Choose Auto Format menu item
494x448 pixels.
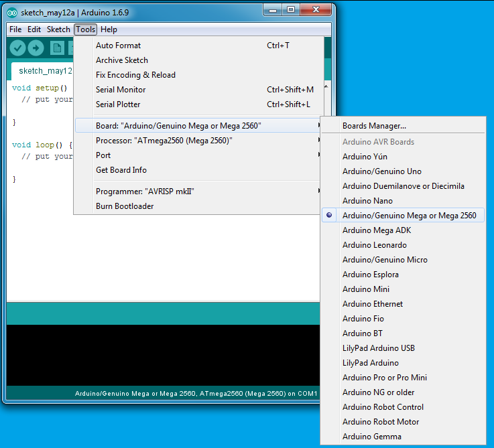point(118,46)
